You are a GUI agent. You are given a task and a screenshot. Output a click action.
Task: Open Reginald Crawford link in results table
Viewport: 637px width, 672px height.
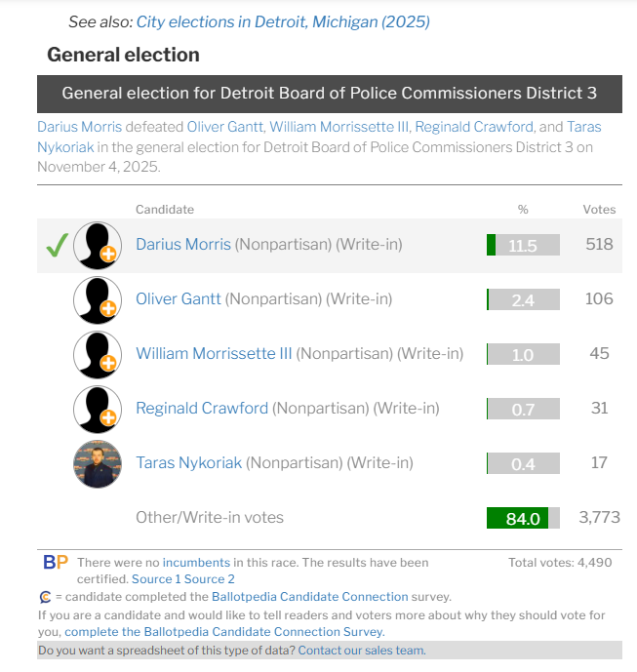pos(202,408)
